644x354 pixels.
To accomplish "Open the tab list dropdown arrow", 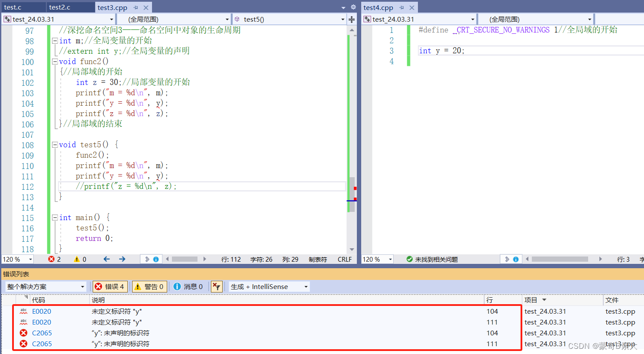I will pyautogui.click(x=343, y=7).
